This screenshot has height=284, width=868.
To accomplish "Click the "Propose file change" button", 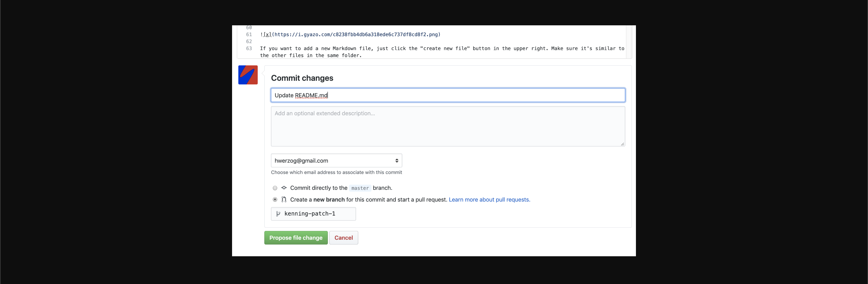I will 295,238.
